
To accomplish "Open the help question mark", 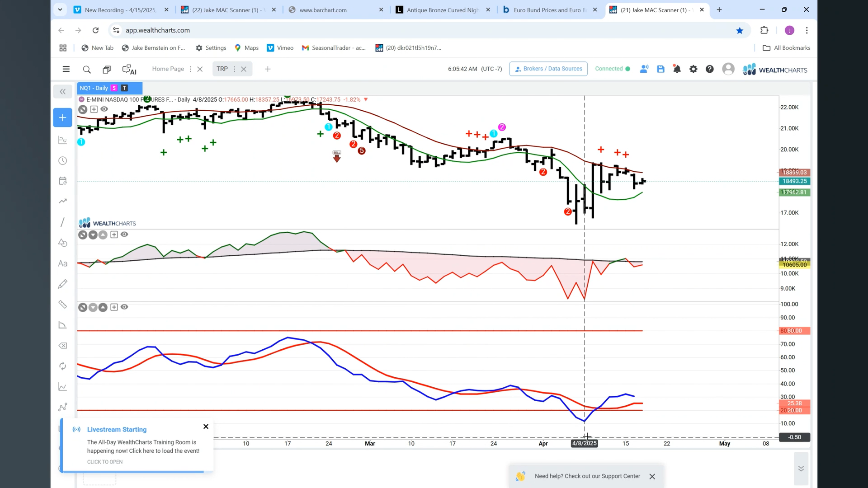I will point(710,69).
